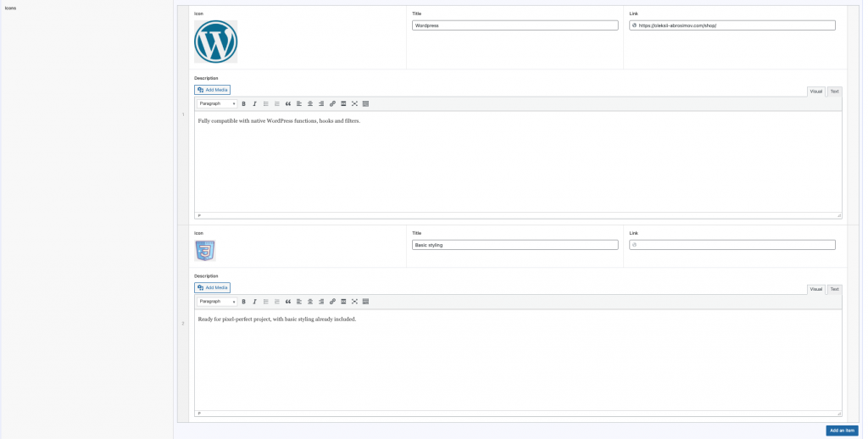
Task: Align text left in Basic styling editor
Action: (x=299, y=302)
